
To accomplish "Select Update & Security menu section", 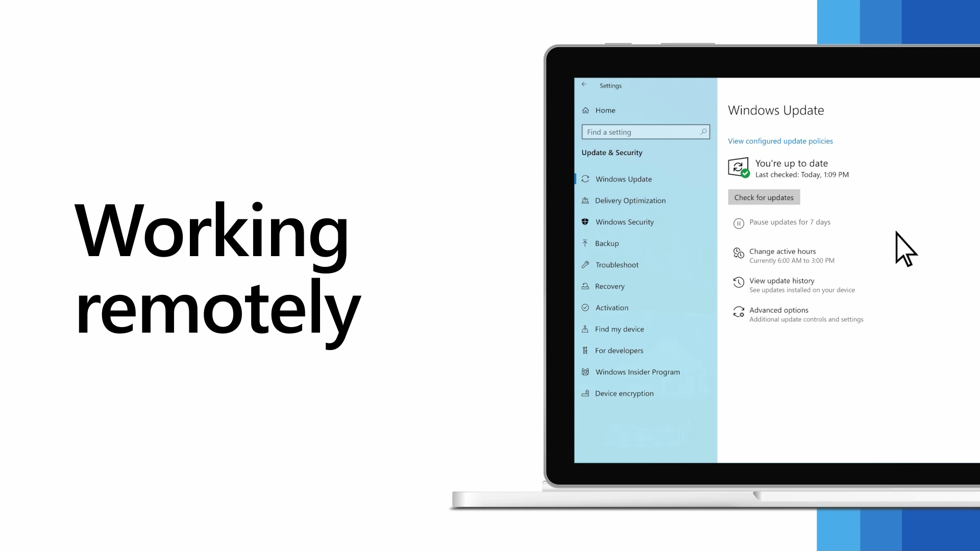I will click(612, 152).
